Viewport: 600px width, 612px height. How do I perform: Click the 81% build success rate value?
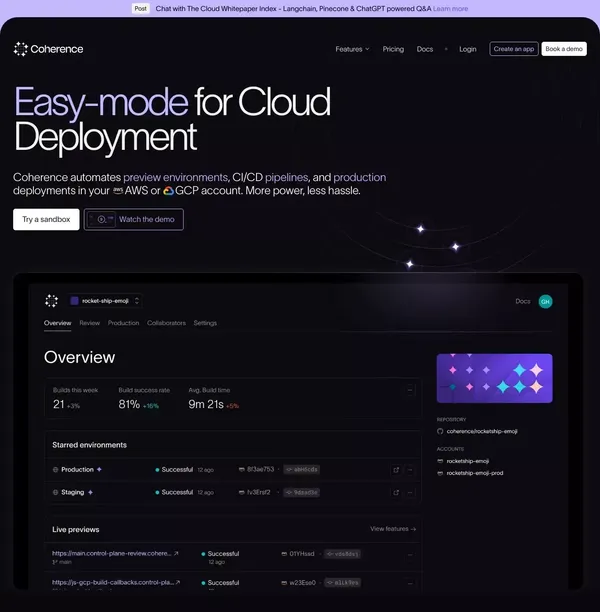click(x=129, y=404)
